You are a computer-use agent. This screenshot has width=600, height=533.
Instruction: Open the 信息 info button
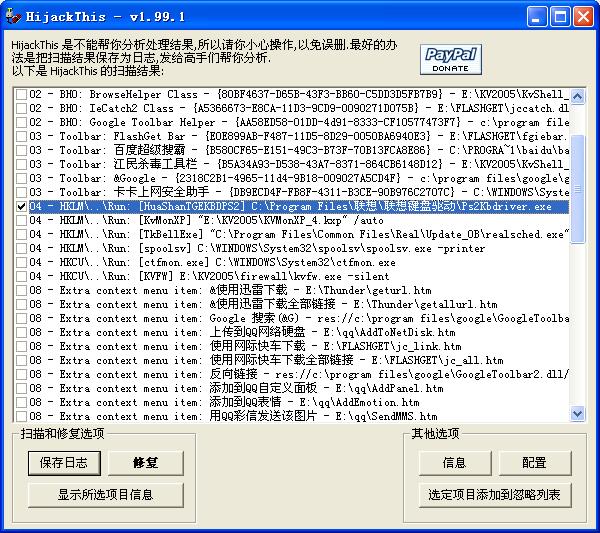pos(455,463)
